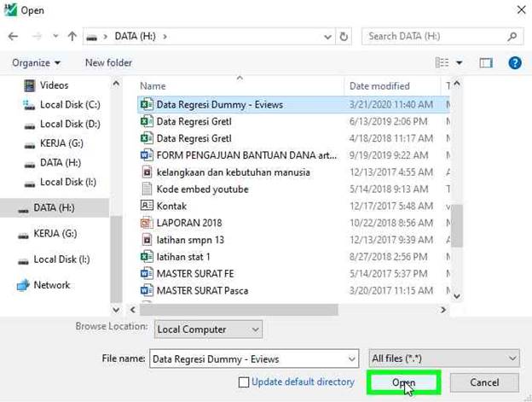Click the Search DATA (H:) field
The height and width of the screenshot is (402, 532).
(435, 37)
